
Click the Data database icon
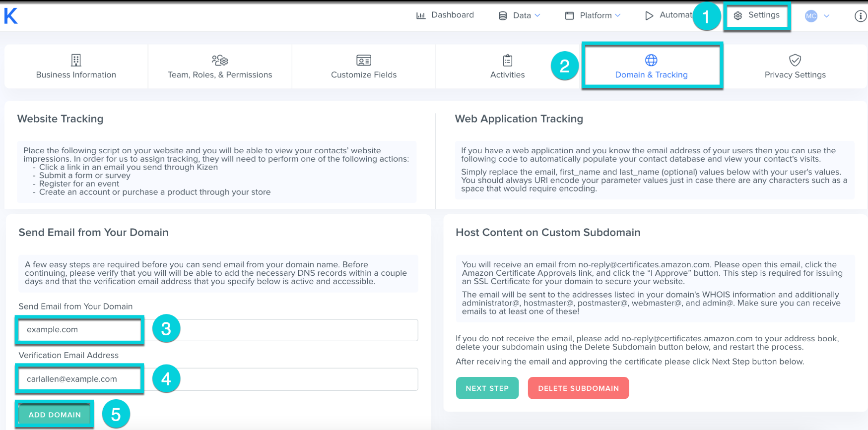click(503, 16)
